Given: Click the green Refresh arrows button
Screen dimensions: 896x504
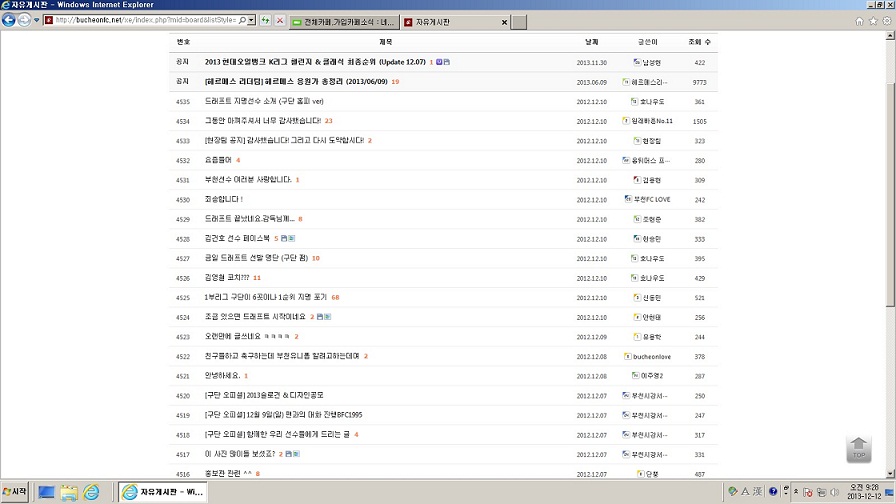Looking at the screenshot, I should [266, 21].
